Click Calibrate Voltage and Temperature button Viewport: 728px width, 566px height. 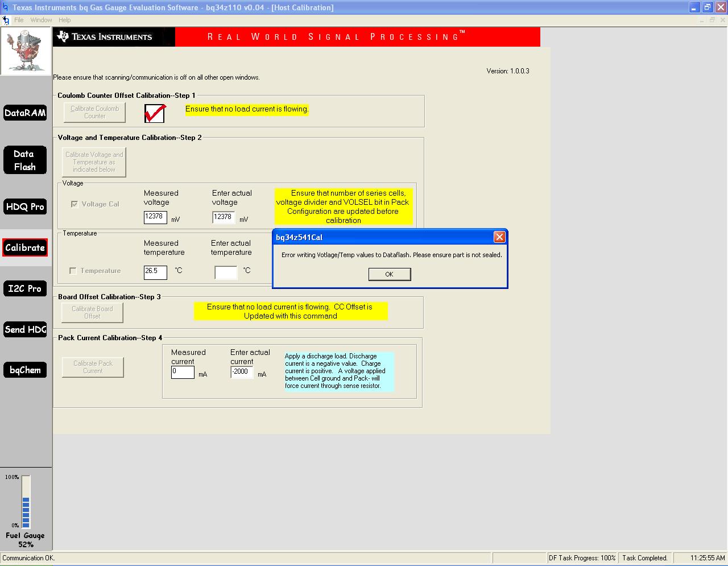pyautogui.click(x=94, y=162)
